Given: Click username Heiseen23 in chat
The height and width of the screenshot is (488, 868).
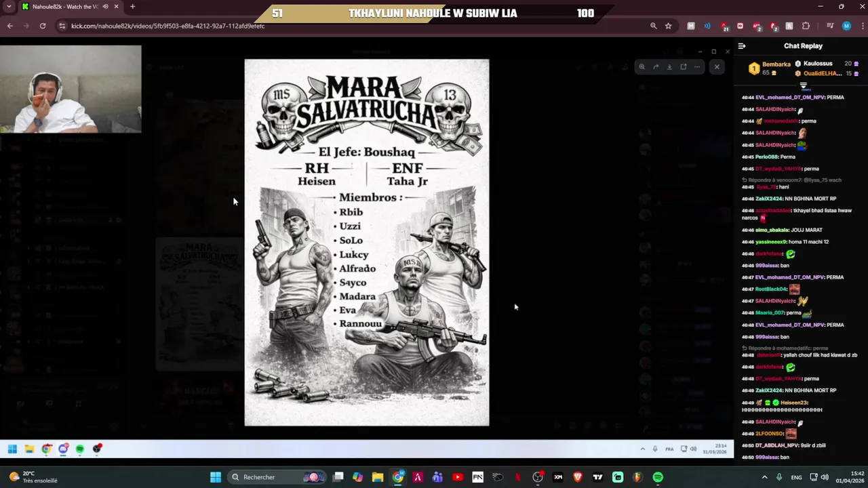Looking at the screenshot, I should (794, 403).
